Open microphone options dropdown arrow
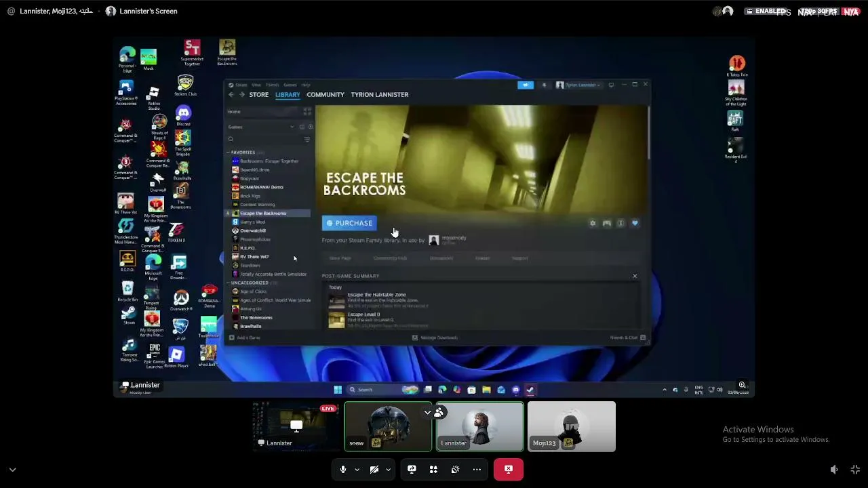 [x=357, y=469]
